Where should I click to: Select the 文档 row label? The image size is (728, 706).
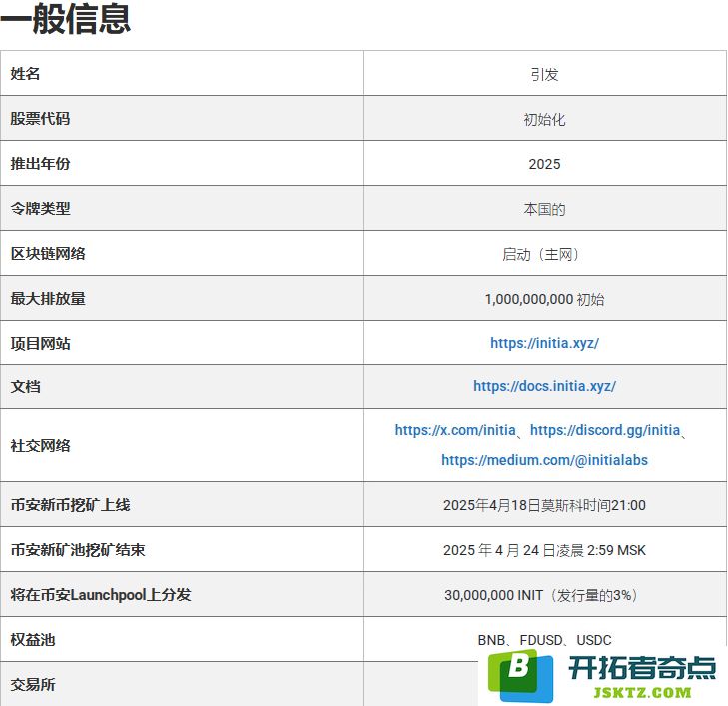(25, 386)
